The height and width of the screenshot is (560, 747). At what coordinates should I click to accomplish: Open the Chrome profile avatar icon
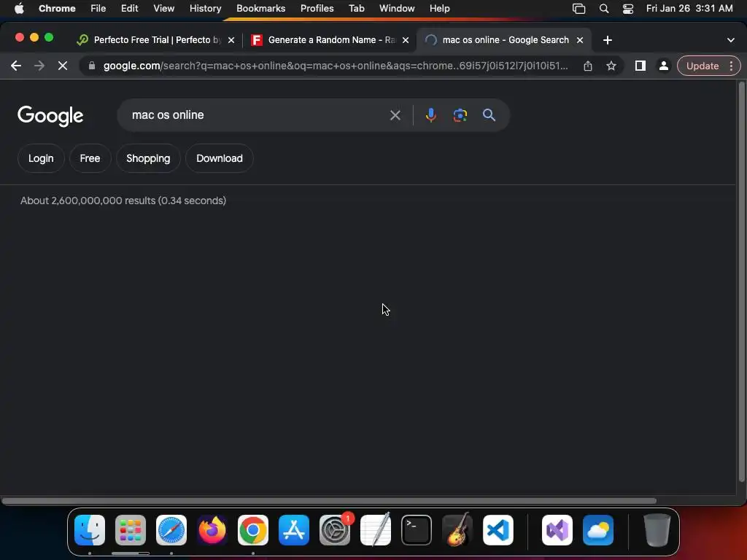pyautogui.click(x=663, y=66)
